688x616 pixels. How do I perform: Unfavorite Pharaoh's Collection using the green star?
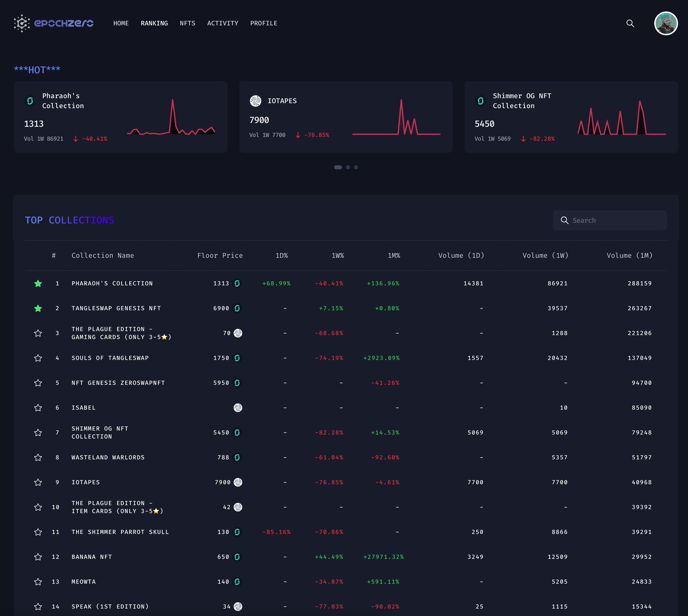(x=38, y=284)
